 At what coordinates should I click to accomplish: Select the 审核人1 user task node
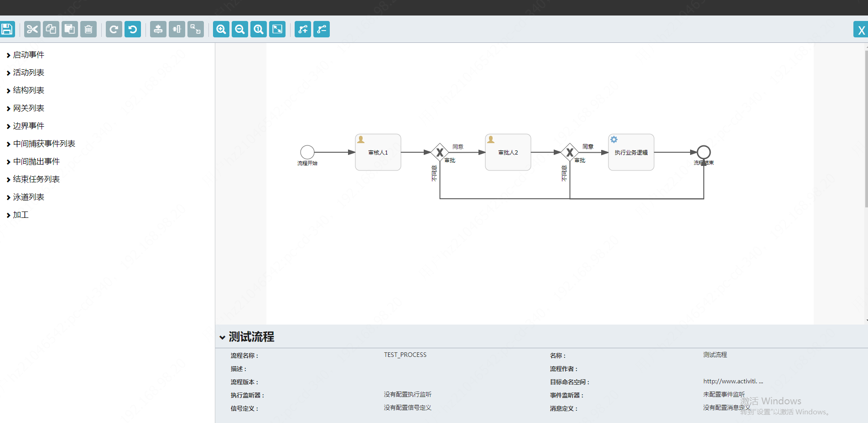tap(378, 152)
